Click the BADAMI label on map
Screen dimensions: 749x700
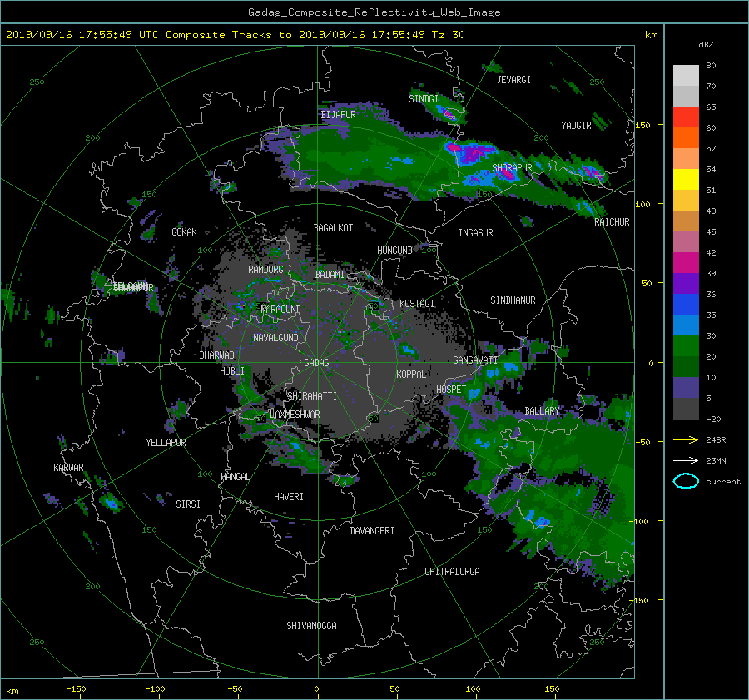[330, 275]
